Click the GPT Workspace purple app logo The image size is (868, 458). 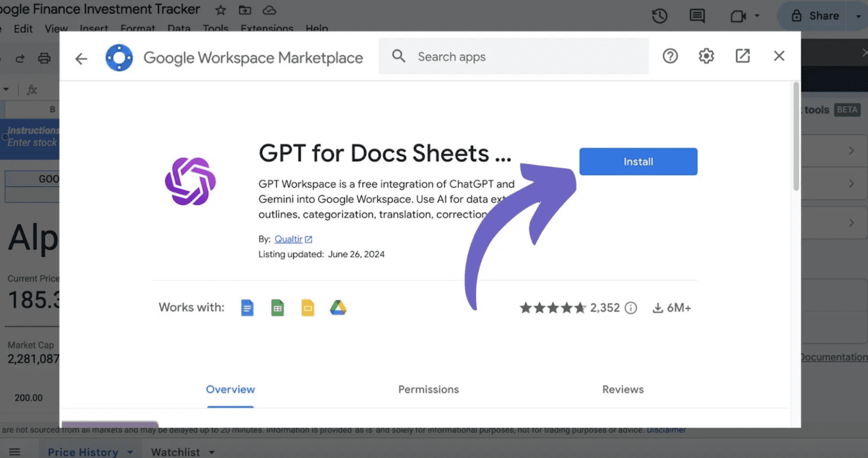tap(190, 181)
